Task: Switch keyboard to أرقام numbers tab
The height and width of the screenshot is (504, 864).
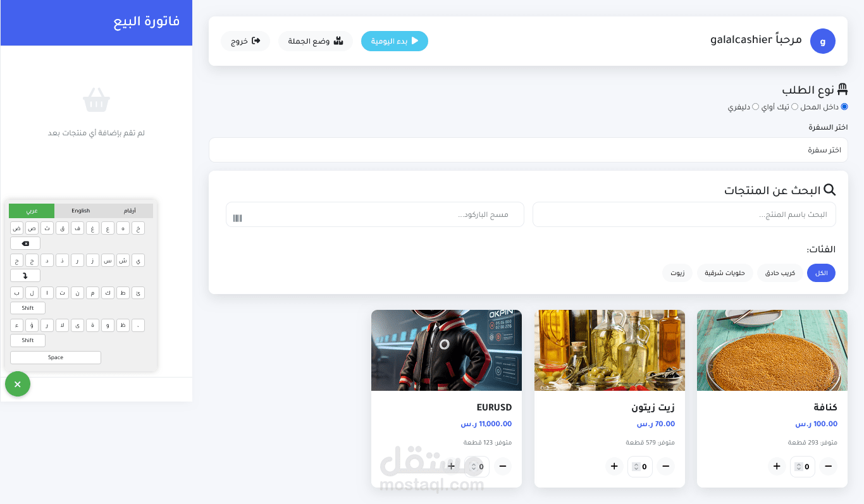Action: (x=130, y=211)
